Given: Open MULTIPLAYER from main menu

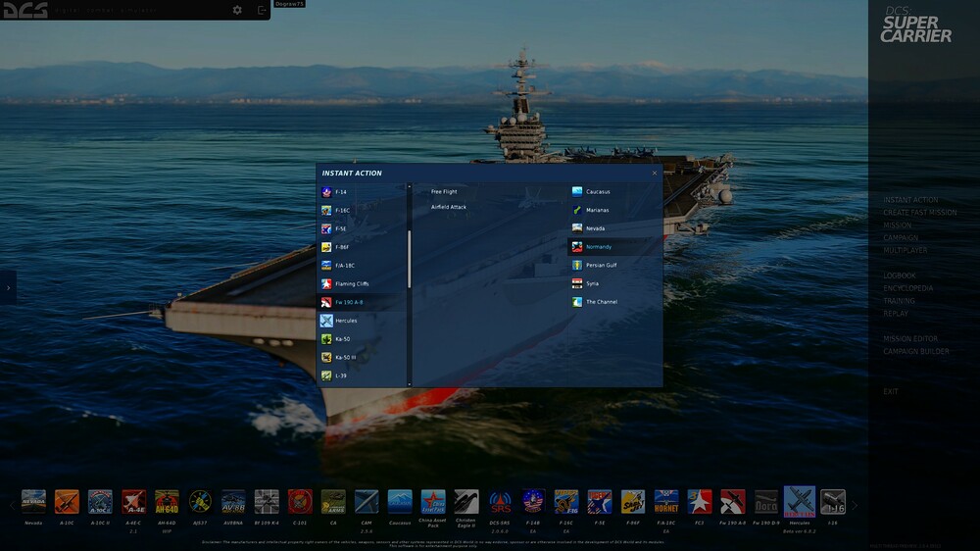Looking at the screenshot, I should point(905,250).
